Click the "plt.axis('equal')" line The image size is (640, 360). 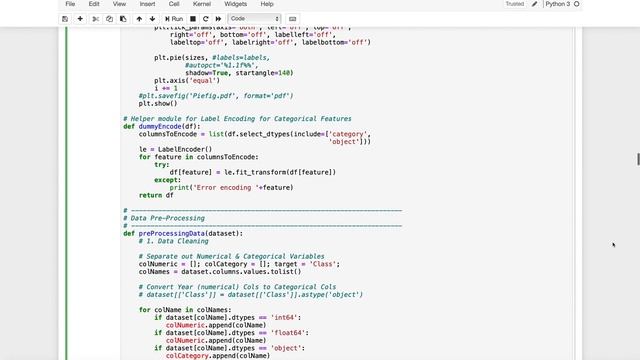click(x=187, y=81)
